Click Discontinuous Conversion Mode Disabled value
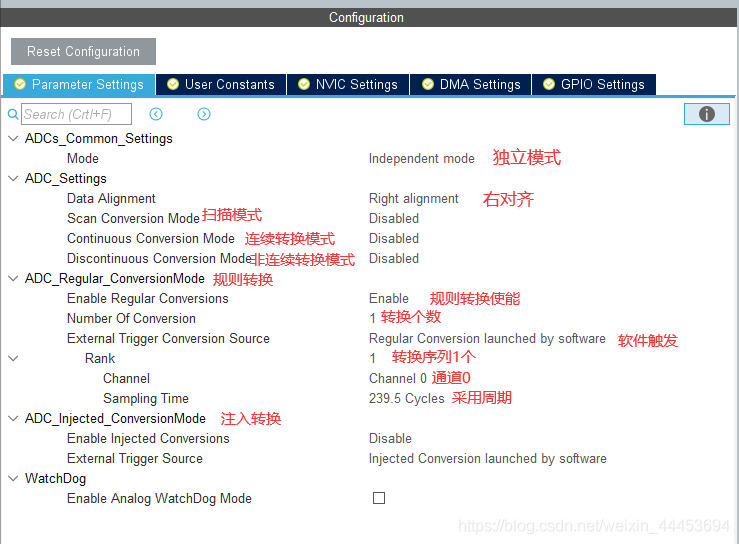This screenshot has width=739, height=544. [x=394, y=259]
